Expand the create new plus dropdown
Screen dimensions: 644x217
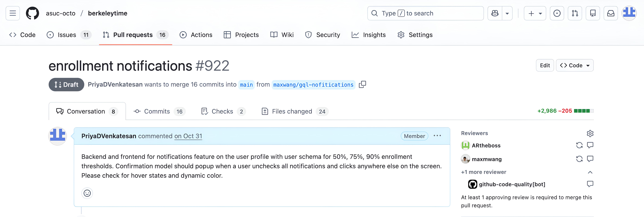point(535,13)
